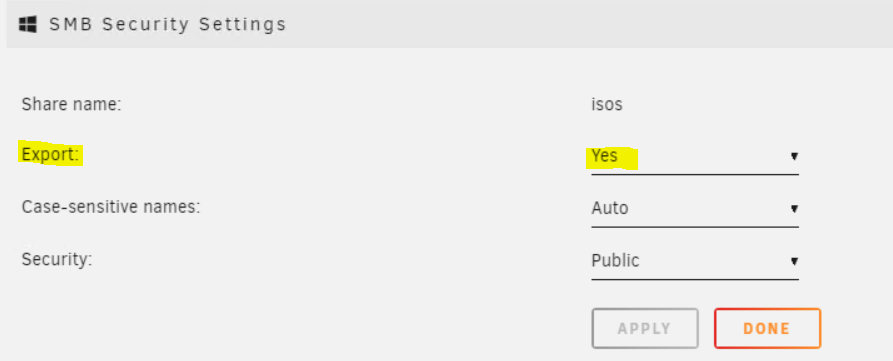The width and height of the screenshot is (893, 361).
Task: Open the Export dropdown showing Yes
Action: click(695, 156)
